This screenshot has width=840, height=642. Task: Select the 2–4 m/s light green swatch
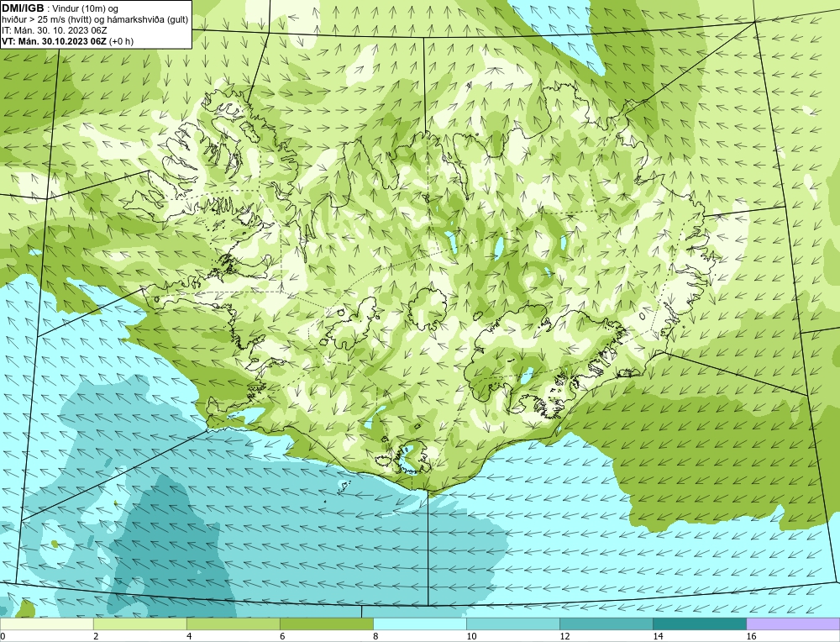tap(139, 624)
